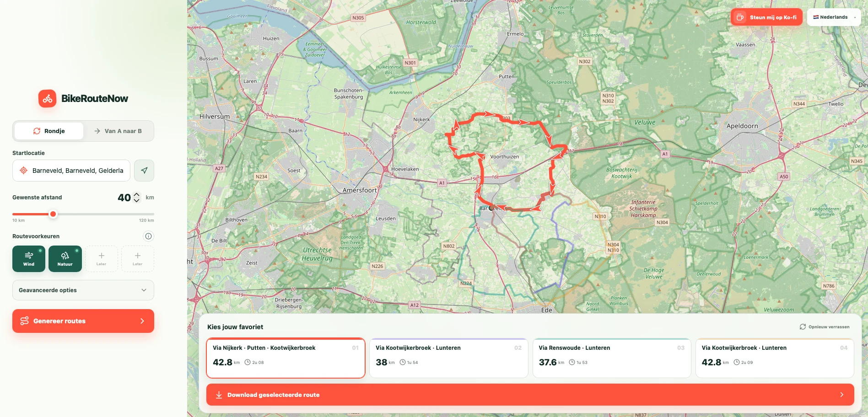
Task: Click the Hilversum label on map
Action: click(x=215, y=117)
